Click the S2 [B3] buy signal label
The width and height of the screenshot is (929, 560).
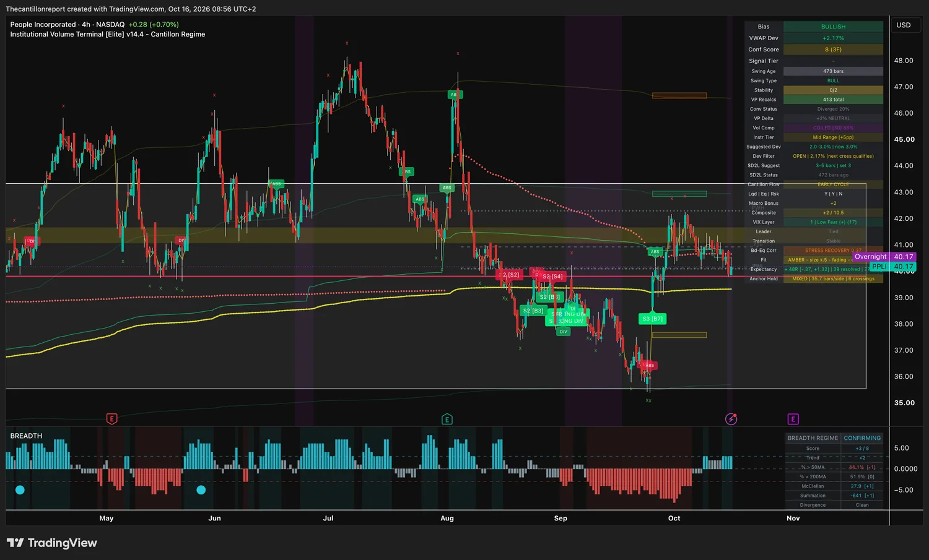(x=533, y=311)
